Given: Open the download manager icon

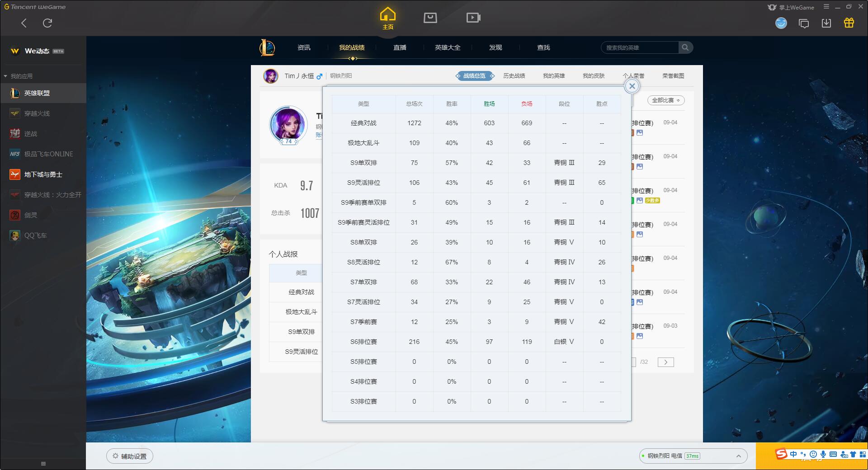Looking at the screenshot, I should pyautogui.click(x=826, y=23).
